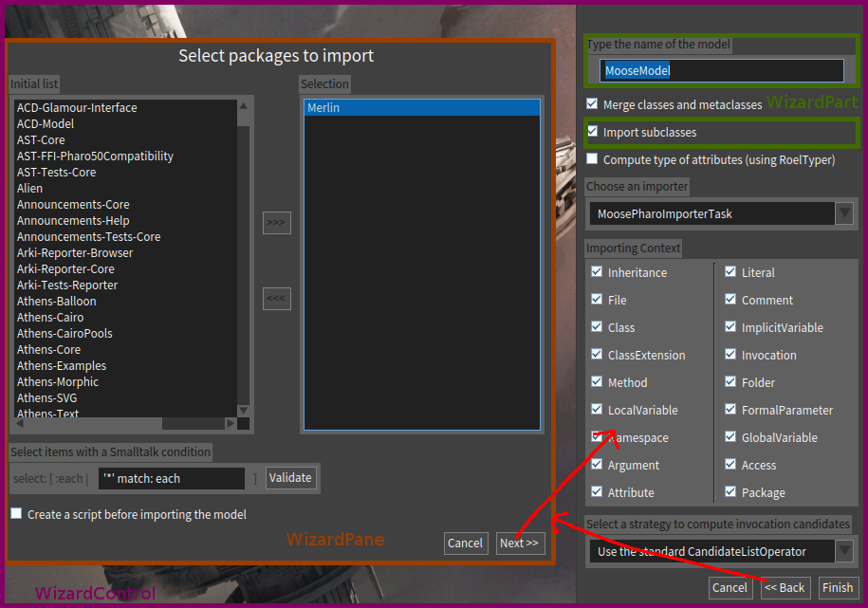Uncheck the Method checkbox
The image size is (868, 608).
(597, 382)
